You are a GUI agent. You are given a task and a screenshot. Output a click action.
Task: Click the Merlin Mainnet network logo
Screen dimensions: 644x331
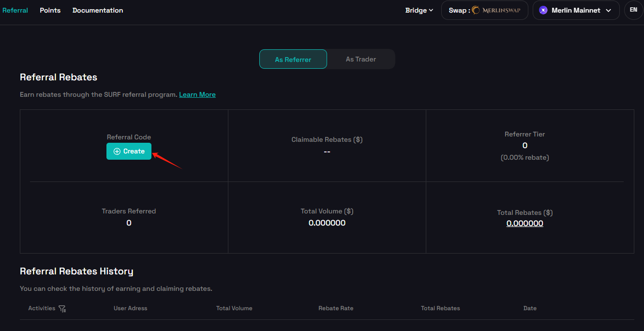[x=543, y=10]
